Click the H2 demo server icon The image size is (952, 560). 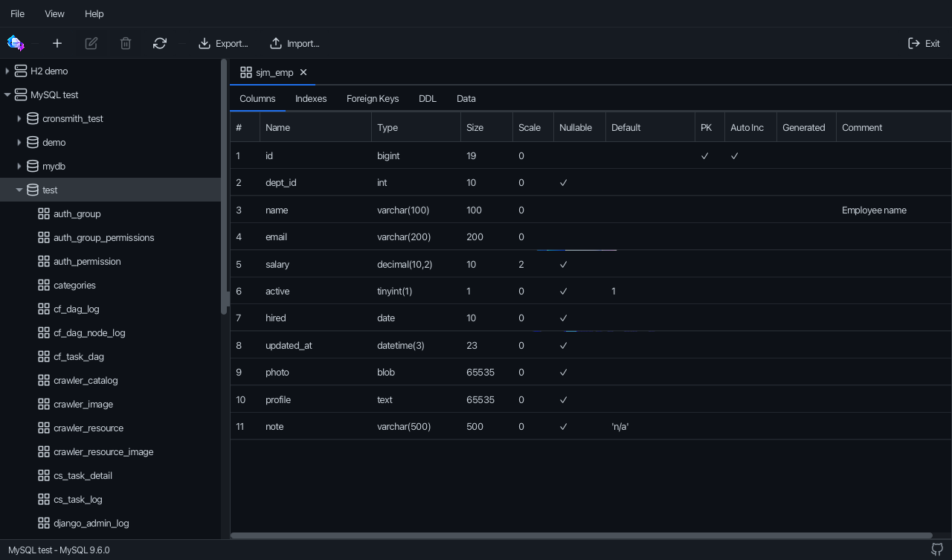(x=21, y=71)
